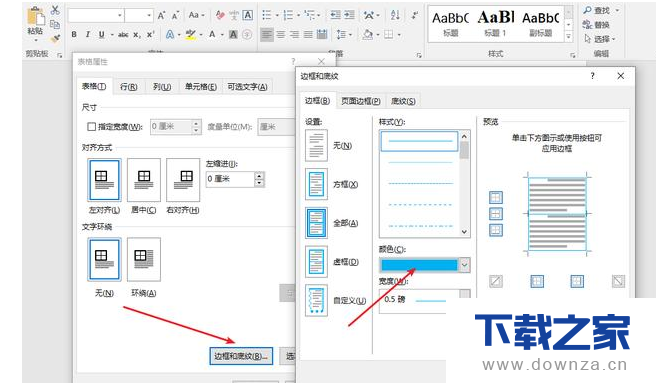The height and width of the screenshot is (383, 656).
Task: Select no text wrapping 无 option
Action: click(x=104, y=259)
